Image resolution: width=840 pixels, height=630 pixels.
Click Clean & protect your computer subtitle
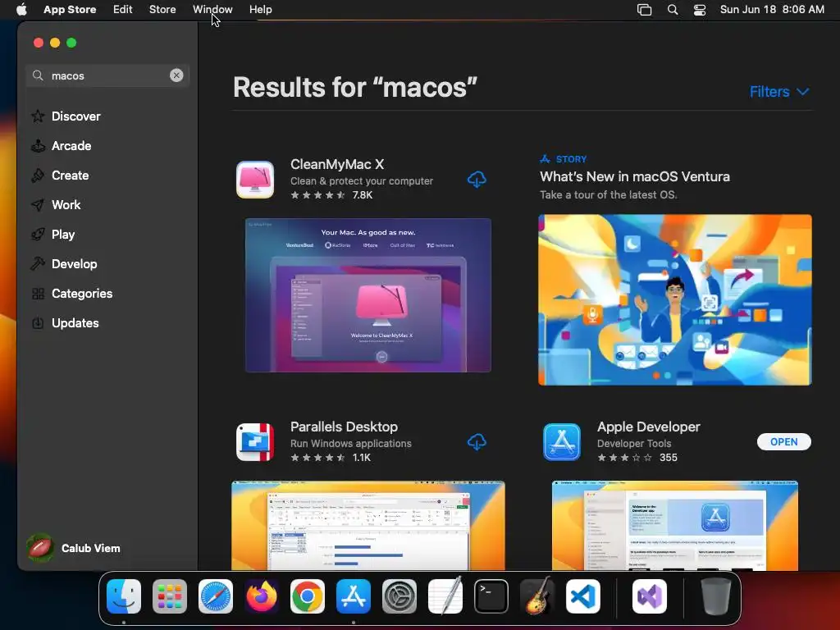362,181
